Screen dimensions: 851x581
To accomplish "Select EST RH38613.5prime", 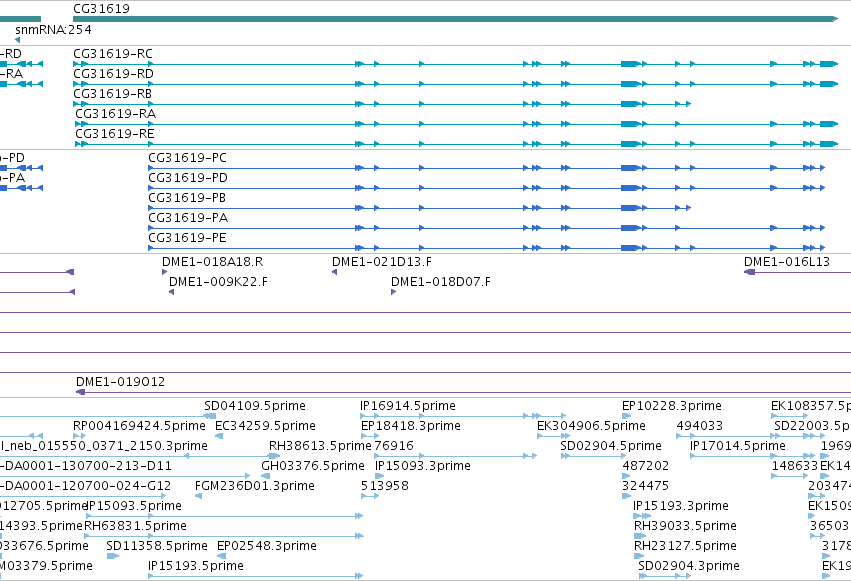I will coord(320,446).
